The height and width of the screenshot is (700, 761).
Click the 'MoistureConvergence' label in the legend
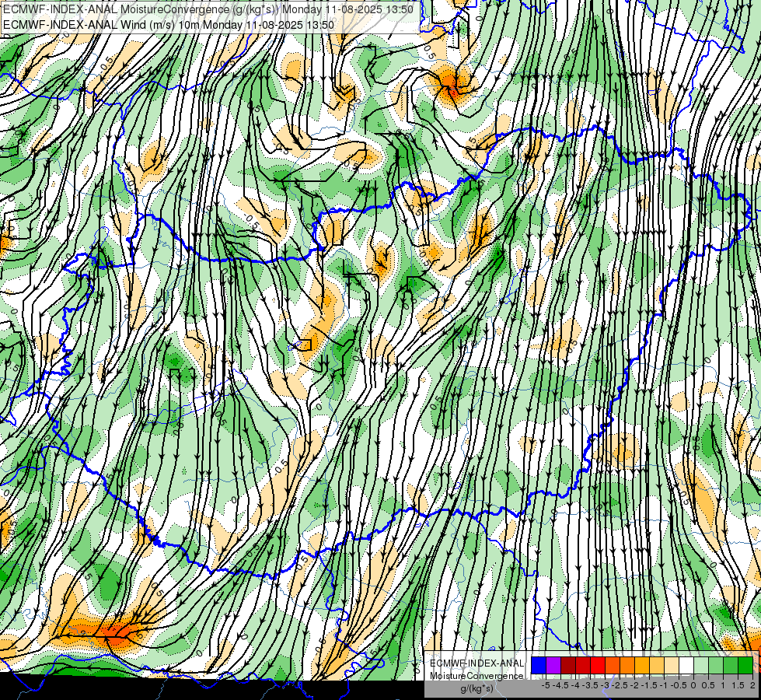(x=476, y=676)
